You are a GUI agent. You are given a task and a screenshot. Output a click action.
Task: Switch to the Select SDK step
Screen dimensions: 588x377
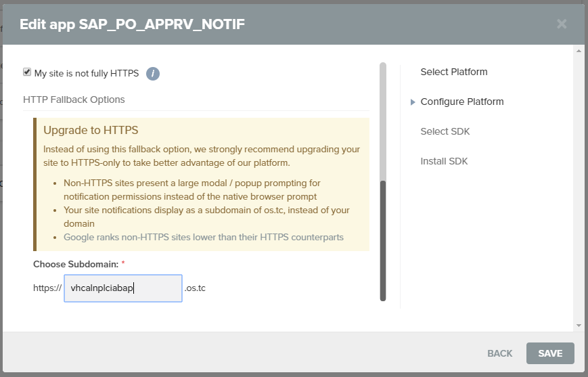point(445,131)
